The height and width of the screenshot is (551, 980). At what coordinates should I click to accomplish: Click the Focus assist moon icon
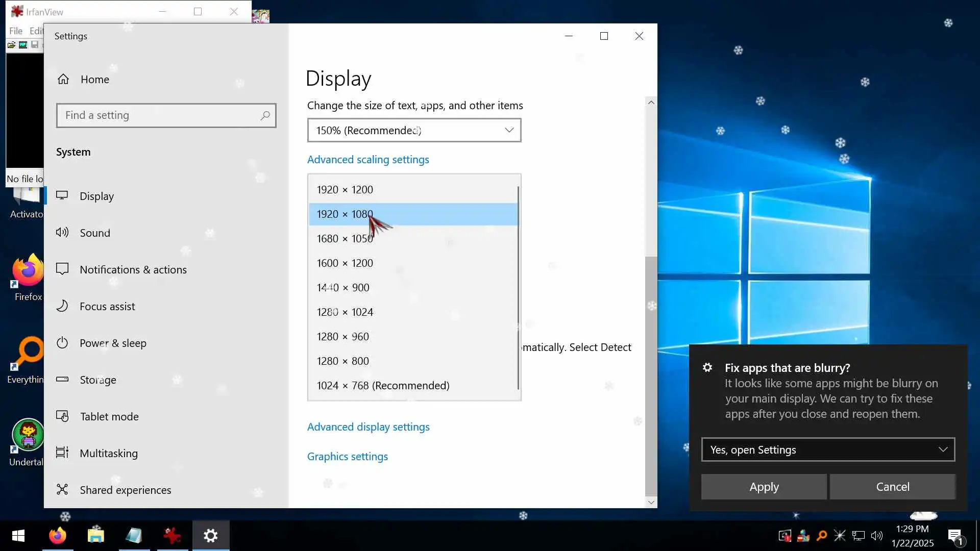tap(62, 306)
